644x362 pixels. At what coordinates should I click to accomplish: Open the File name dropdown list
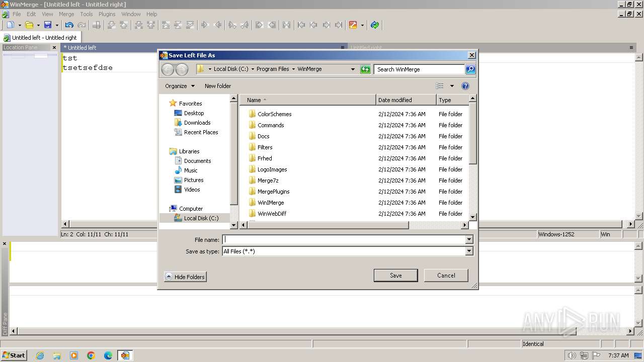(x=469, y=240)
